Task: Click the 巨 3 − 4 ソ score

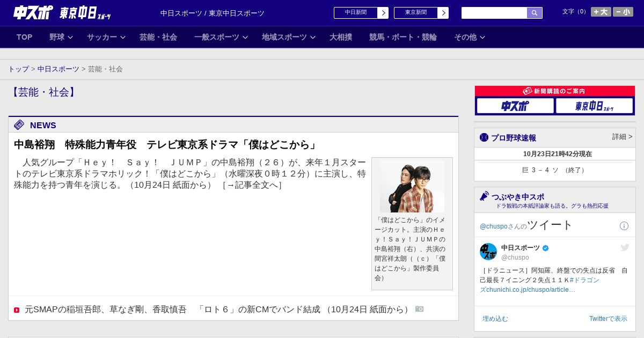Action: click(554, 170)
